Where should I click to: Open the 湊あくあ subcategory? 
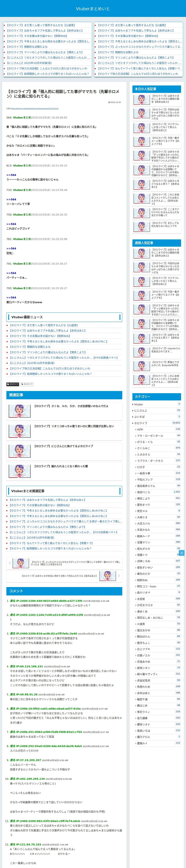[x=158, y=611]
